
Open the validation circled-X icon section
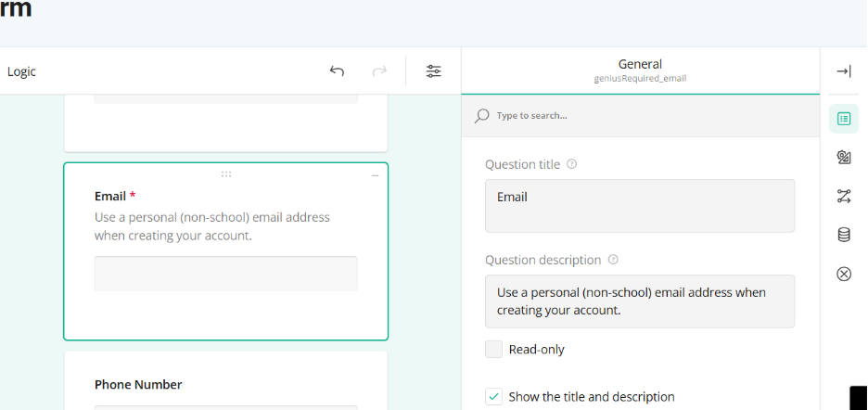pos(844,274)
